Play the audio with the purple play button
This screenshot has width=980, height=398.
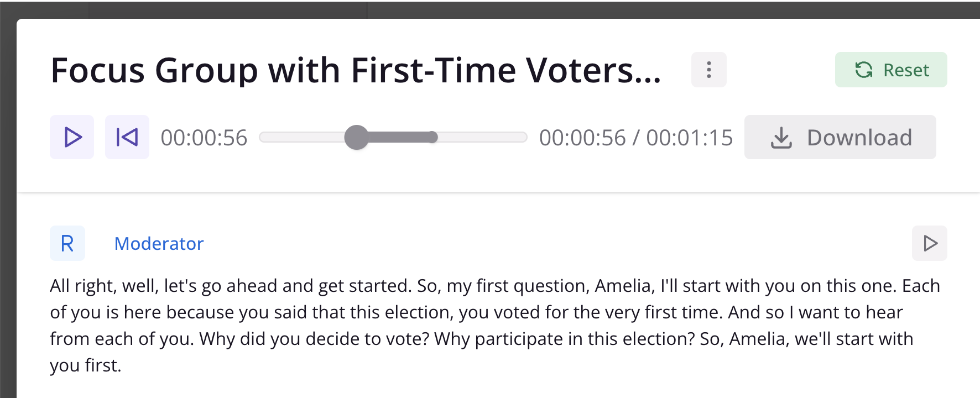(x=72, y=137)
